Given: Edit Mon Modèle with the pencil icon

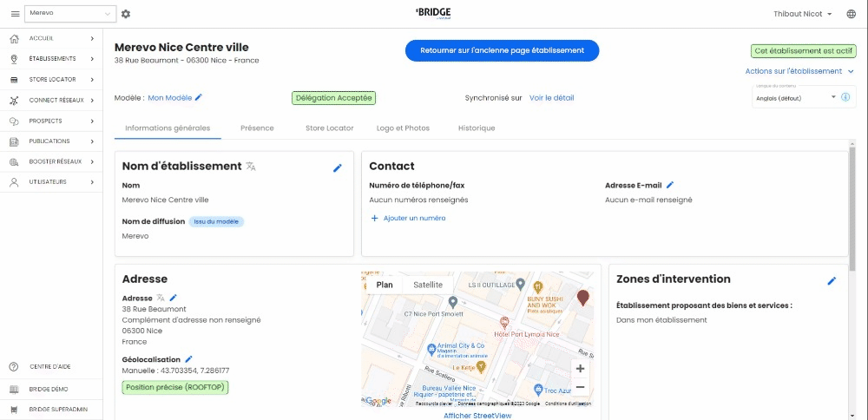Looking at the screenshot, I should pyautogui.click(x=199, y=97).
